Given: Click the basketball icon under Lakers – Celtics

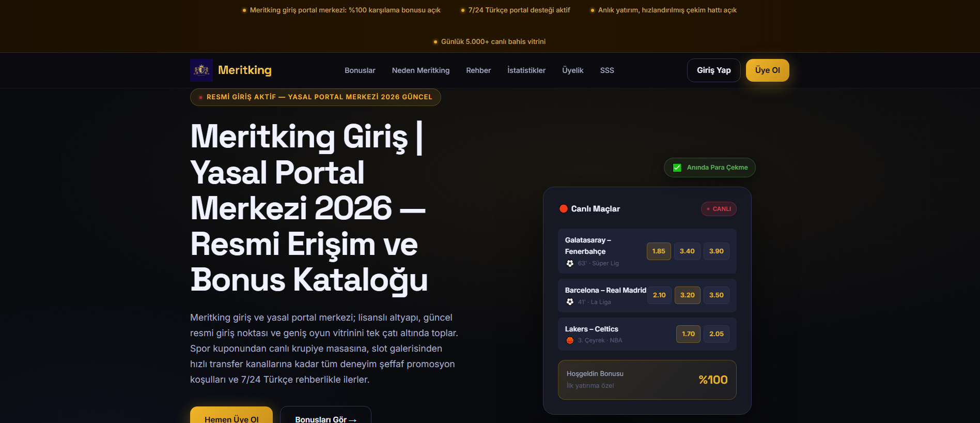Looking at the screenshot, I should 570,340.
